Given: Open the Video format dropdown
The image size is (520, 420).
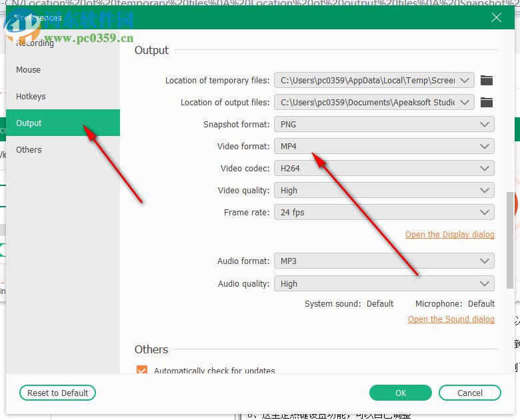Looking at the screenshot, I should coord(384,146).
